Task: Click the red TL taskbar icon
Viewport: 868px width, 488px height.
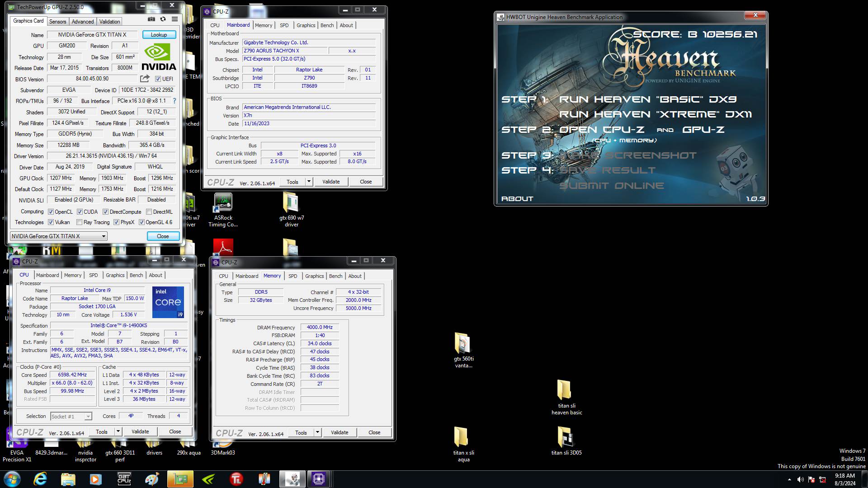Action: (236, 479)
